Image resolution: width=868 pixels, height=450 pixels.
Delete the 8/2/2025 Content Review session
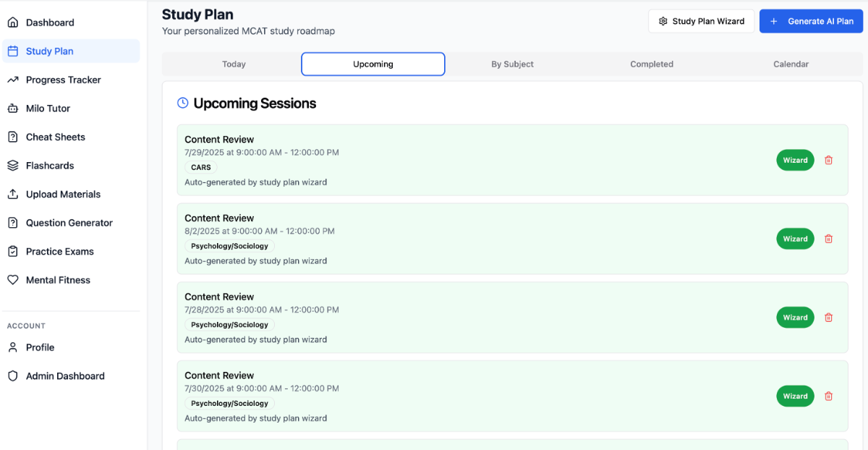(x=828, y=239)
